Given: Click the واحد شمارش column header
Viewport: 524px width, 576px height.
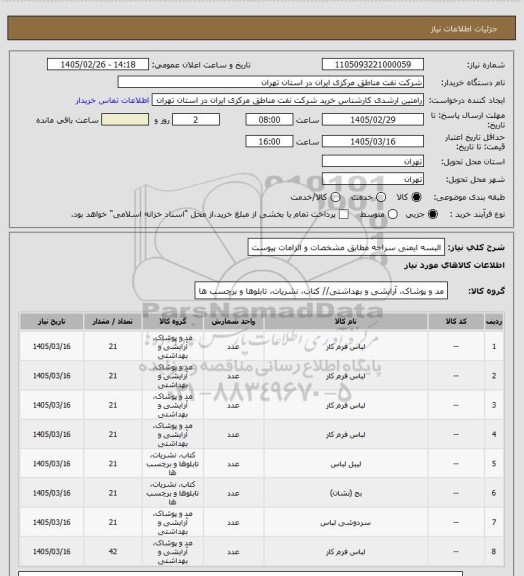Looking at the screenshot, I should [233, 321].
